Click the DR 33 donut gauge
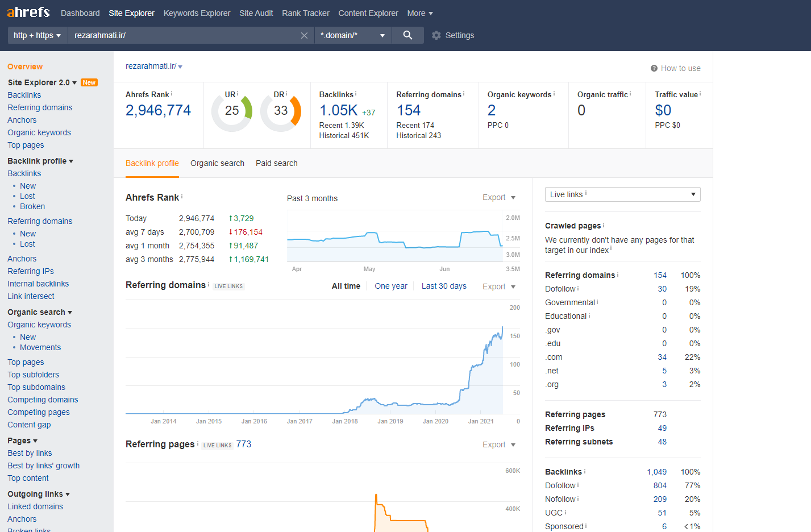The height and width of the screenshot is (532, 811). click(x=281, y=111)
